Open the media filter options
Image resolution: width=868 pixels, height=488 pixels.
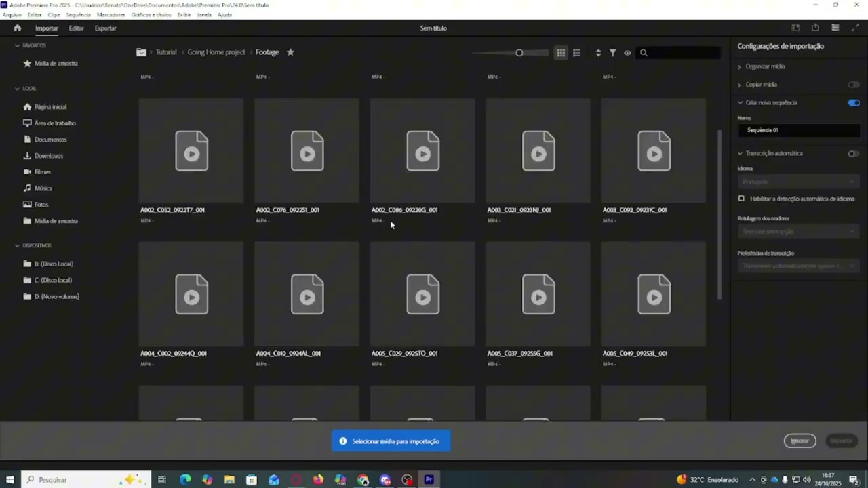click(x=612, y=52)
